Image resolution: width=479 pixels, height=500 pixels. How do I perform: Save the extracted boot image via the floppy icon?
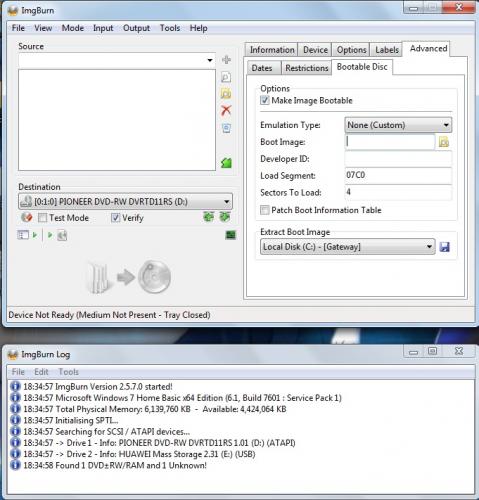pyautogui.click(x=444, y=247)
